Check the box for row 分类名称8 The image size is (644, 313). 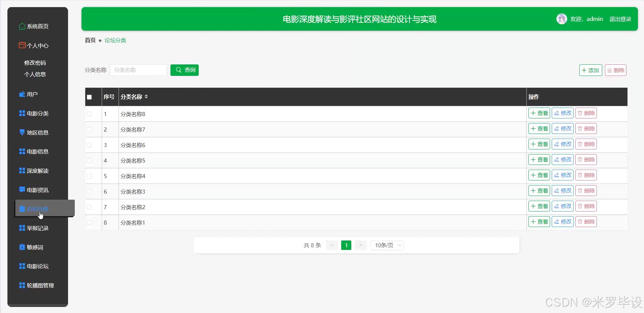(x=89, y=114)
